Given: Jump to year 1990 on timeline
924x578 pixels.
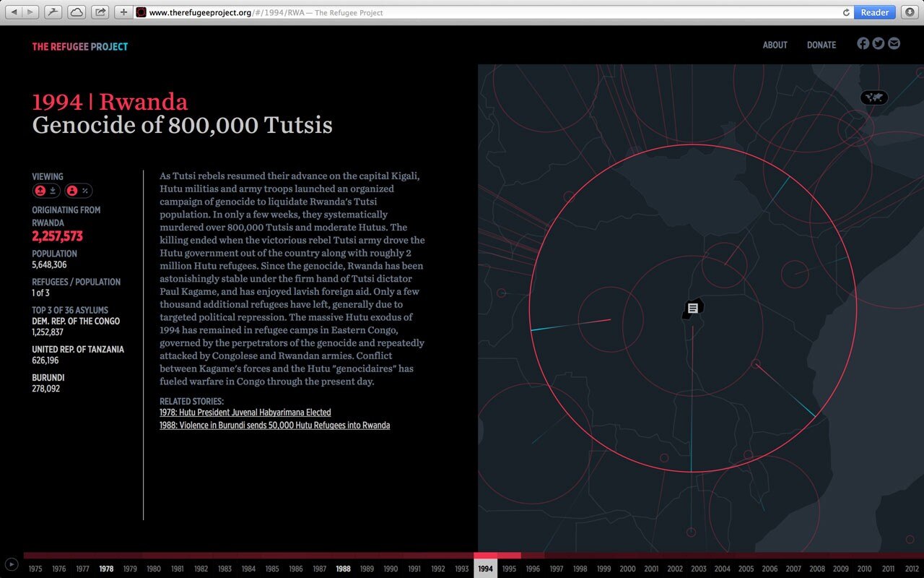Looking at the screenshot, I should (x=391, y=569).
